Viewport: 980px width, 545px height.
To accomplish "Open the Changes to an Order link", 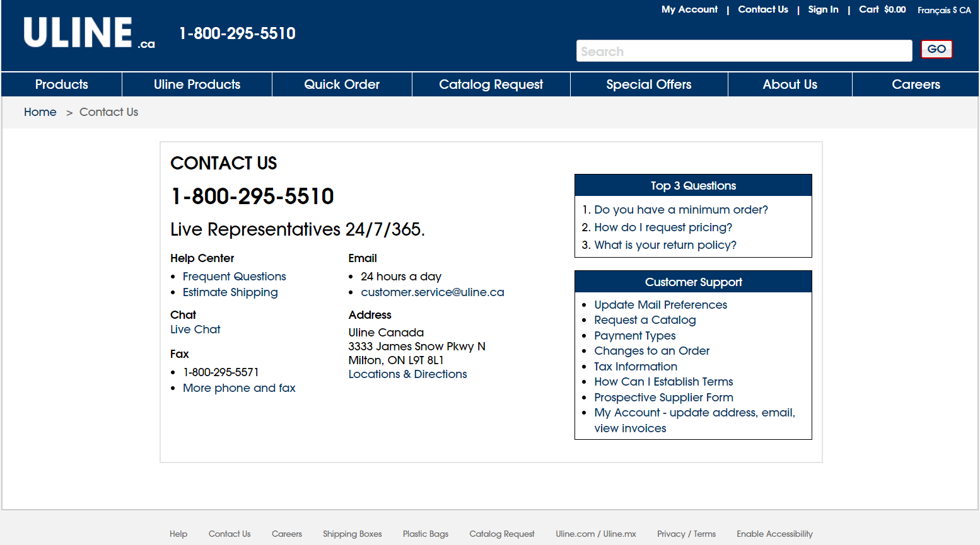I will click(x=652, y=351).
